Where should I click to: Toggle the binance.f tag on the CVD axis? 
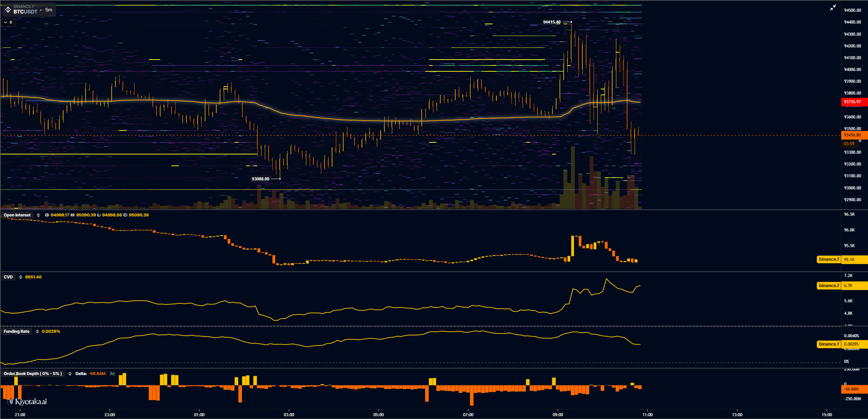coord(829,286)
